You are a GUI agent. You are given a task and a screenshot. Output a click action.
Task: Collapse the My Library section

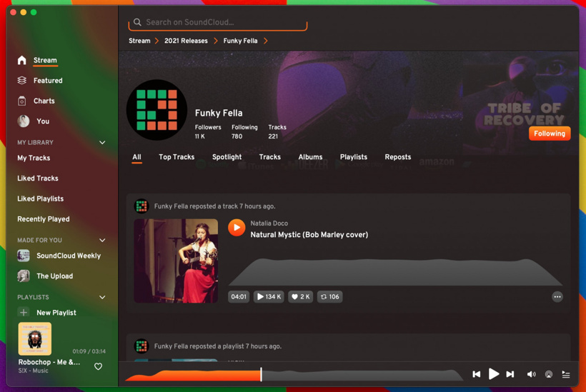pos(102,143)
